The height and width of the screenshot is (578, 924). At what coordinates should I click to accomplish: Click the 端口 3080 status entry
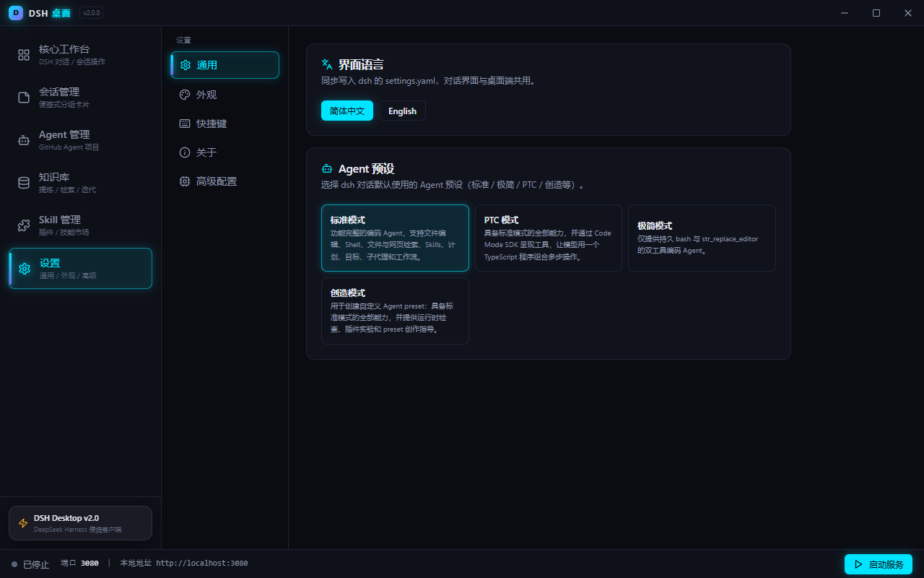click(x=79, y=564)
